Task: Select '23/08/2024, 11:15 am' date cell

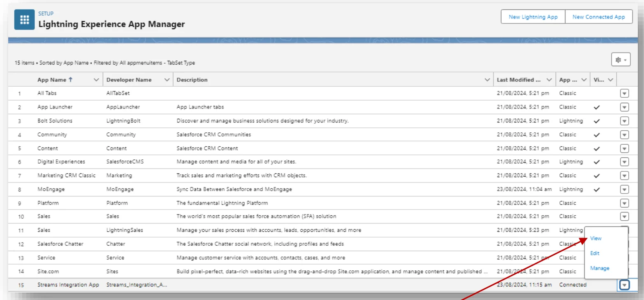Action: [x=524, y=285]
